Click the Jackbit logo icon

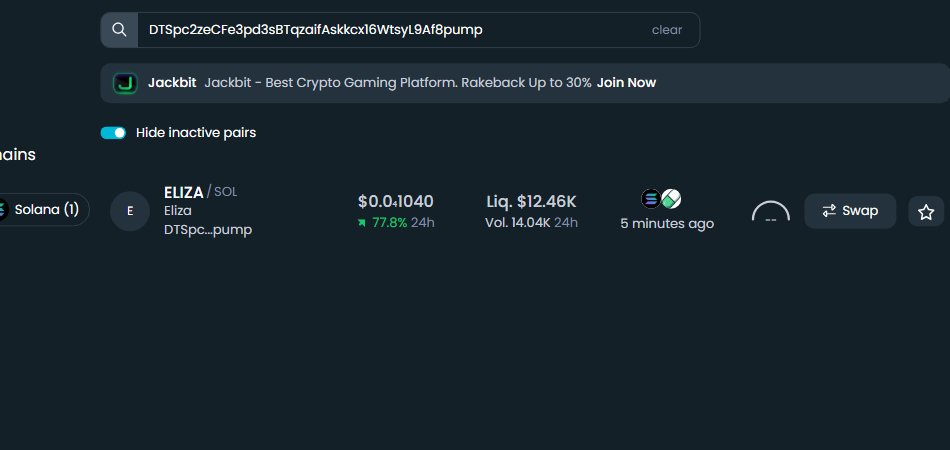[125, 83]
